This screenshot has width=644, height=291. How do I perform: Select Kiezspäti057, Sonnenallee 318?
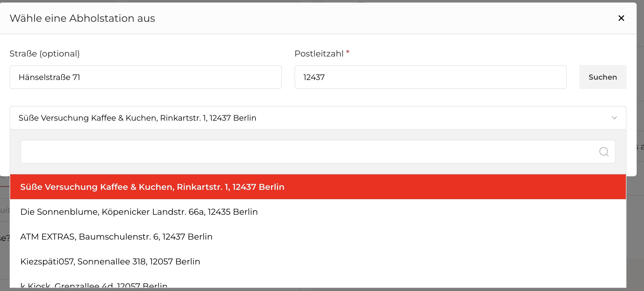click(110, 261)
